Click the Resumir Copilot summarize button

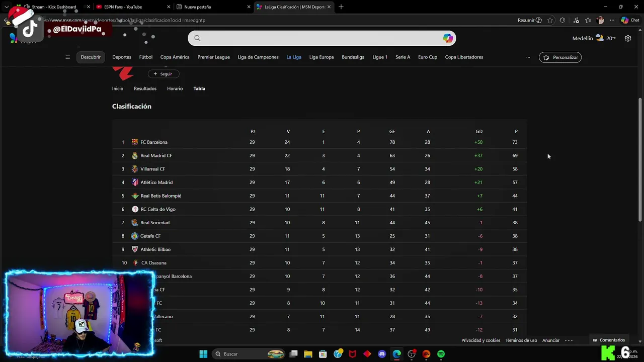point(530,20)
